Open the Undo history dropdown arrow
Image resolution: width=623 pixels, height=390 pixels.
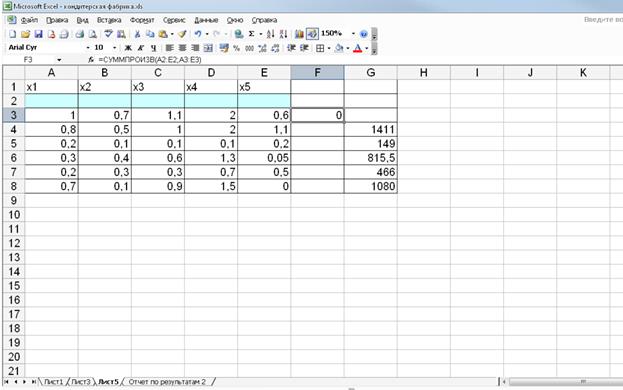pyautogui.click(x=207, y=34)
